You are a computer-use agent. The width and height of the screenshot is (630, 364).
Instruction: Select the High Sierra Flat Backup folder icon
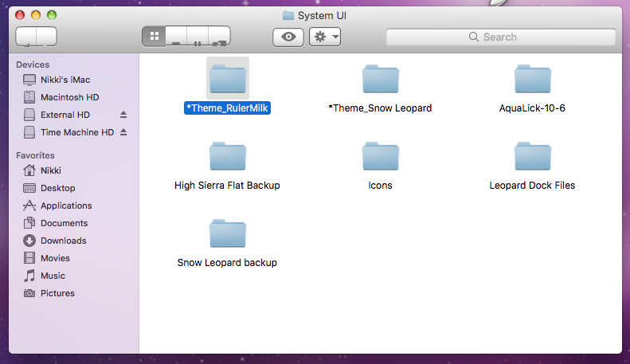coord(228,156)
